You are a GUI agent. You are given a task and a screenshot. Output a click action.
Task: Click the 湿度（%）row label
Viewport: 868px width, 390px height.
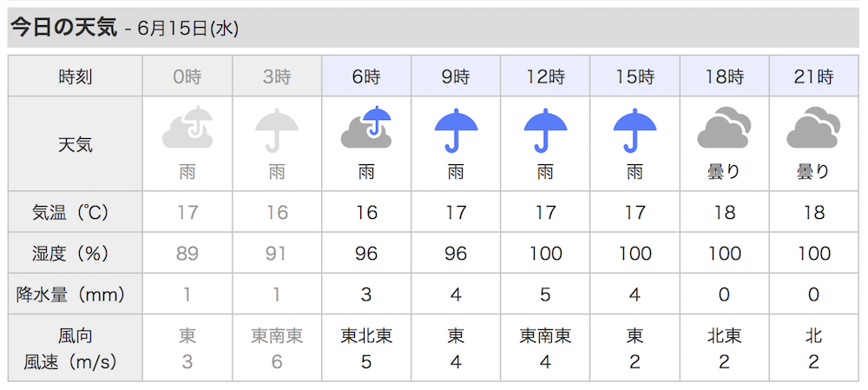tap(76, 254)
